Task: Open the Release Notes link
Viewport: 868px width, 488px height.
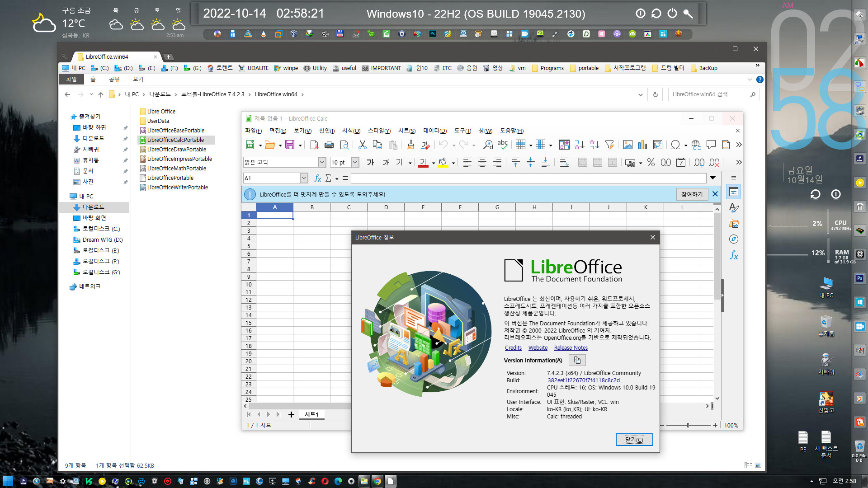Action: [571, 348]
